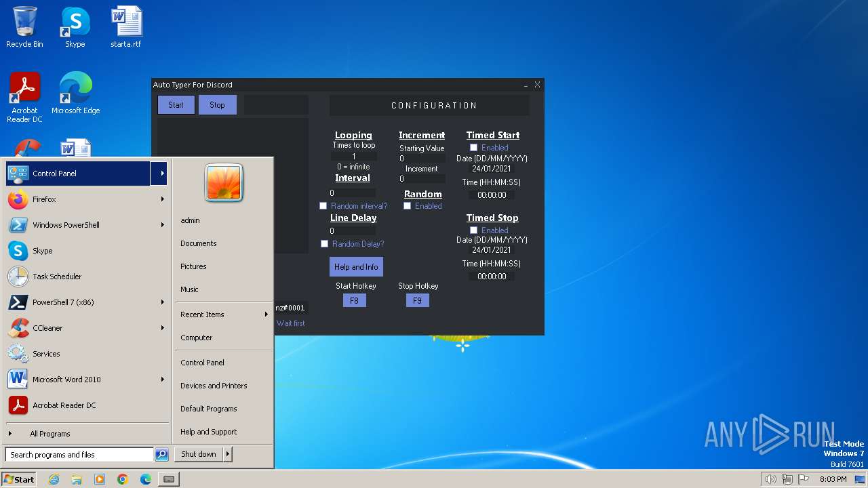Expand the Recent Items submenu
The width and height of the screenshot is (868, 488).
[223, 314]
